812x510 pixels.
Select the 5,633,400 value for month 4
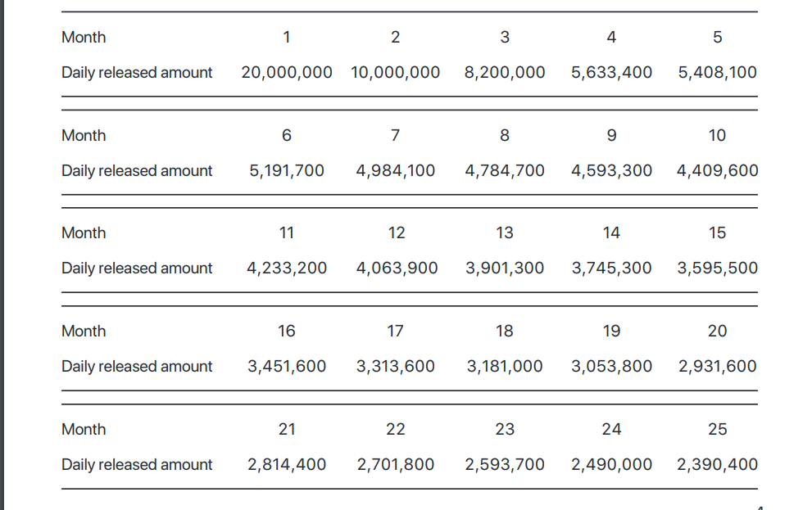point(611,73)
